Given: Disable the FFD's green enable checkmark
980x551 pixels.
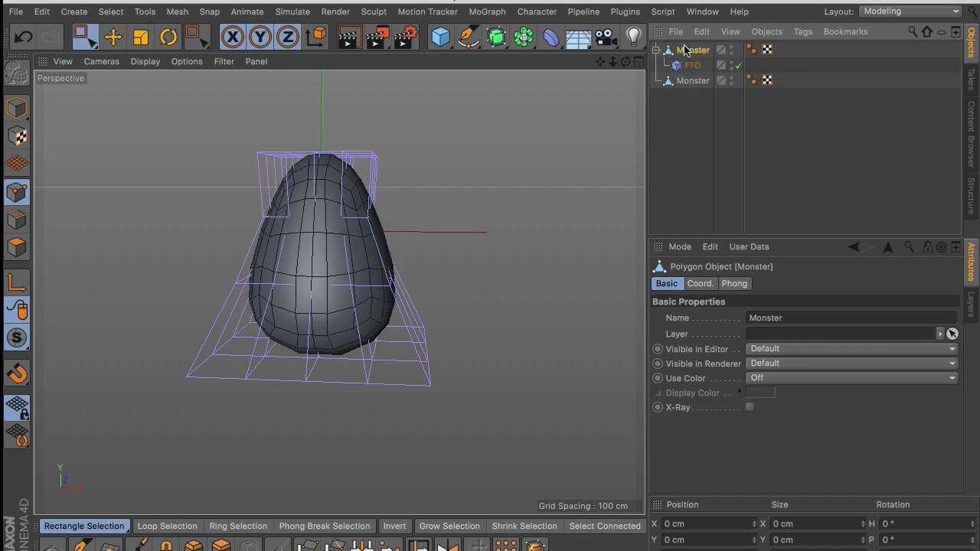Looking at the screenshot, I should pos(737,65).
